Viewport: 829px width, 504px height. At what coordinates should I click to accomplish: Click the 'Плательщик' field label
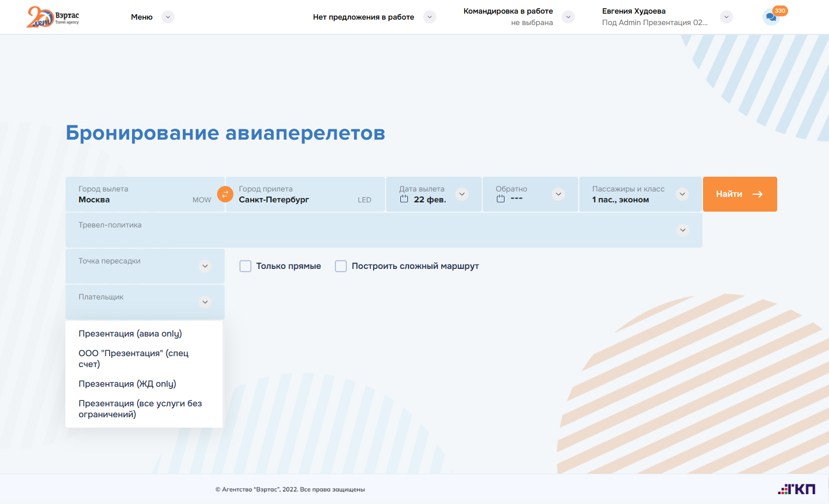click(101, 297)
